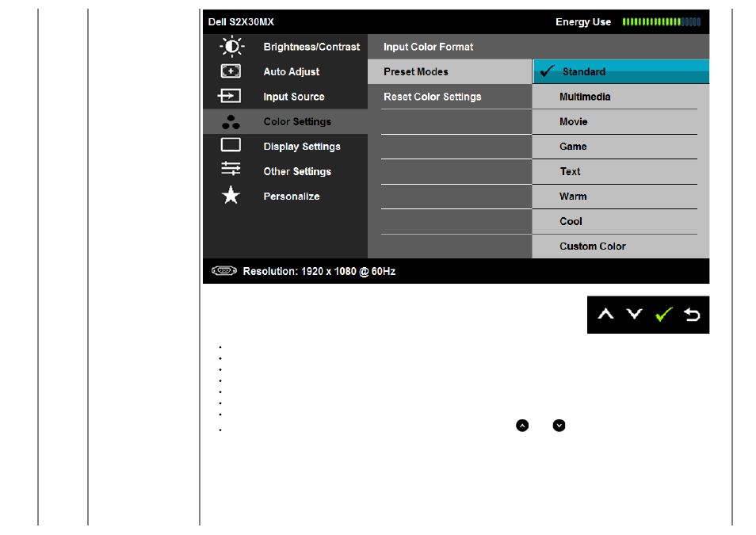This screenshot has width=756, height=535.
Task: Open the Auto Adjust menu item
Action: coord(285,71)
